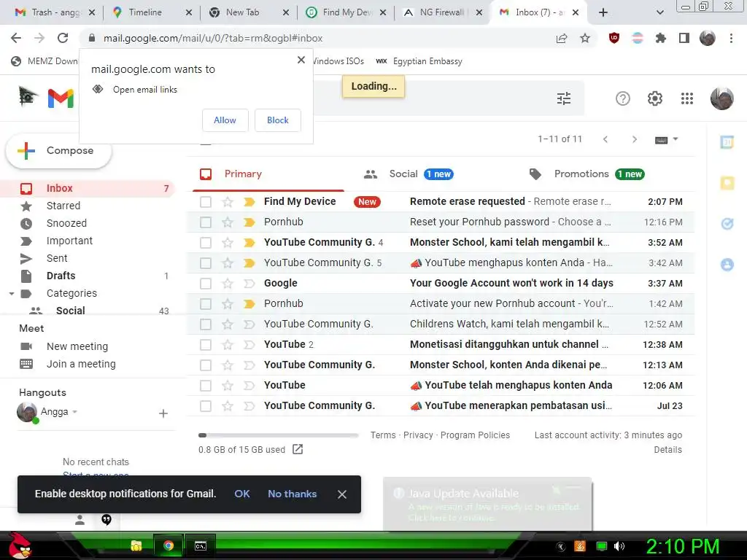Select checkbox for Google account email
The image size is (747, 560).
tap(205, 284)
